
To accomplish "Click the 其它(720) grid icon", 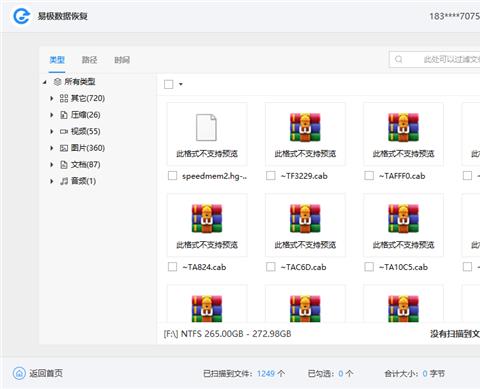I will [x=64, y=98].
